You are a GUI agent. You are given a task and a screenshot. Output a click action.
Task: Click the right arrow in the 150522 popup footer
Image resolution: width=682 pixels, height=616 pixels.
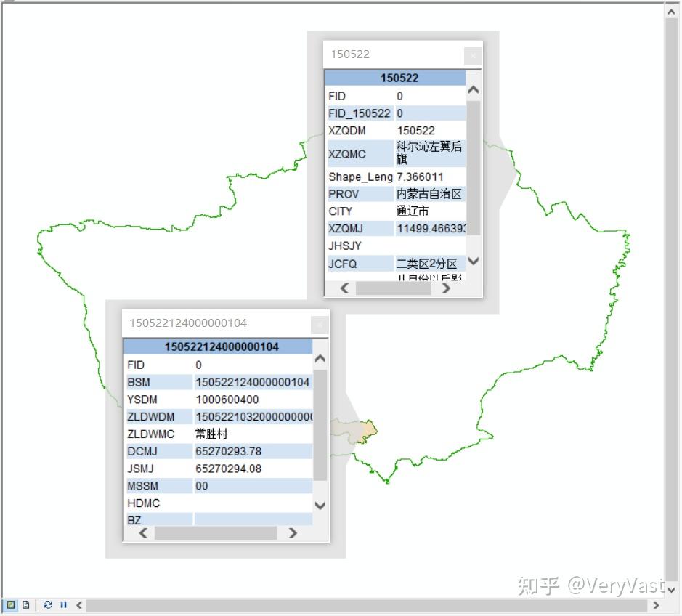coord(445,288)
